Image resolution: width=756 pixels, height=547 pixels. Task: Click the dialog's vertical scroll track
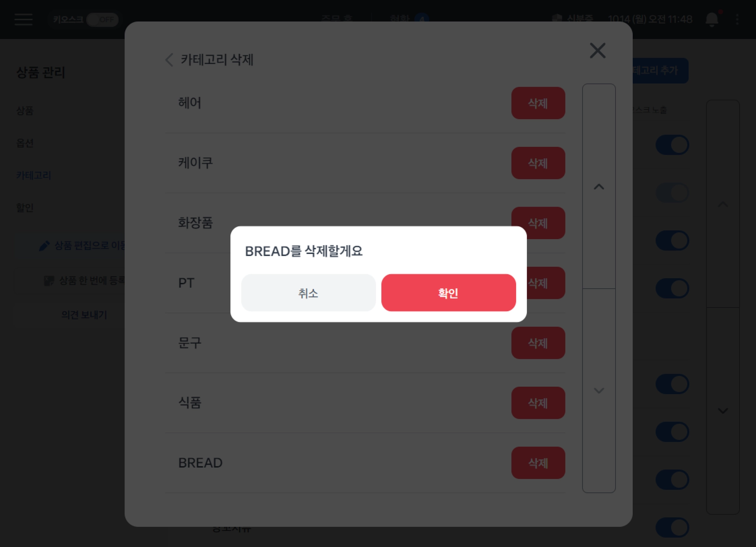click(x=599, y=288)
